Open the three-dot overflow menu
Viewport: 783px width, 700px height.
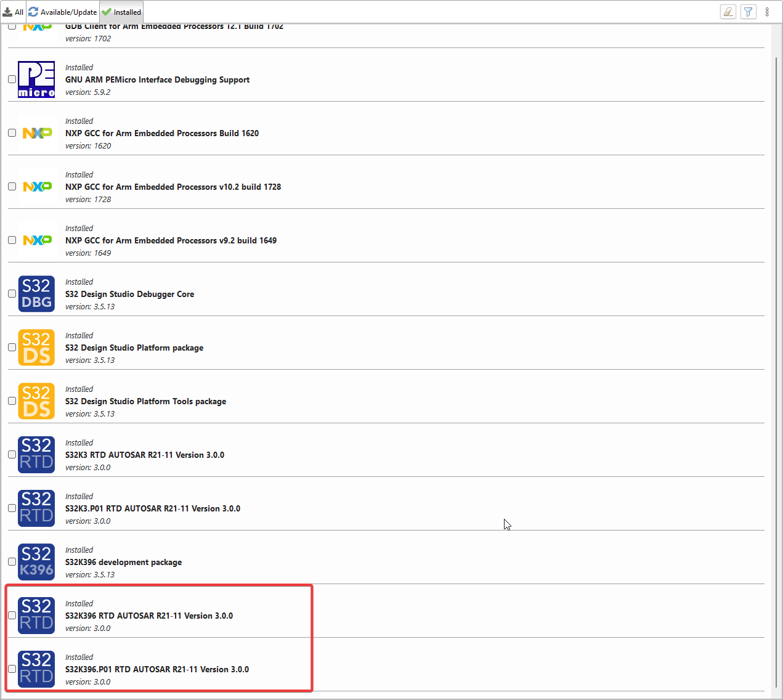coord(766,12)
